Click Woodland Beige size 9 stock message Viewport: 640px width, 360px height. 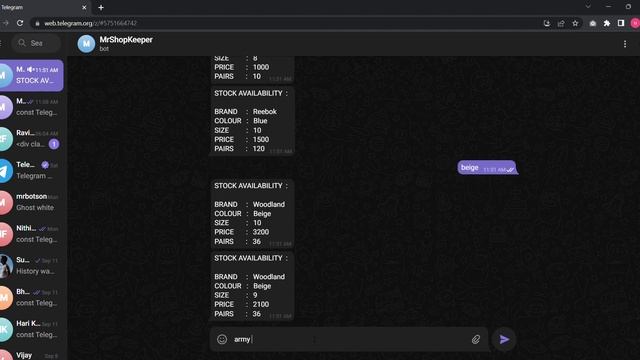(x=252, y=286)
